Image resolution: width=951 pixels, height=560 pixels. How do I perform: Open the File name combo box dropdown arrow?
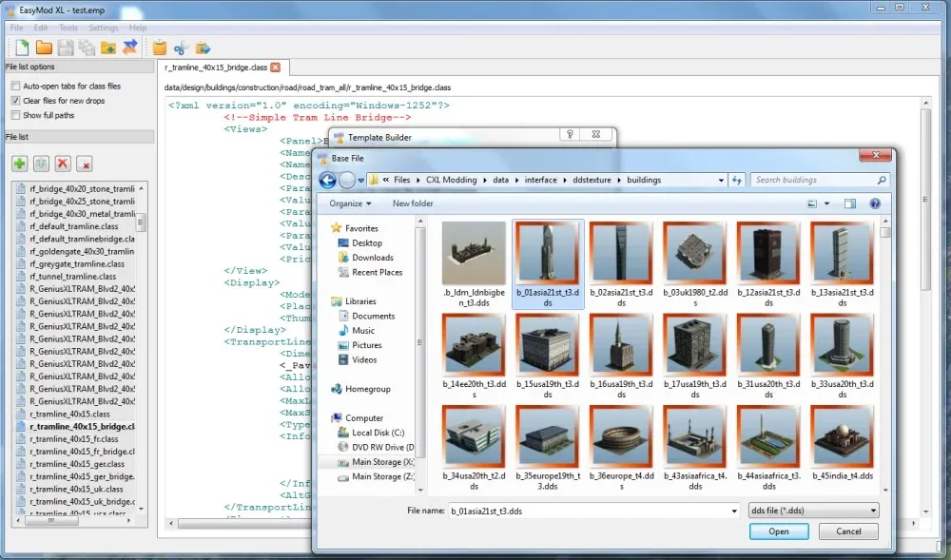735,511
